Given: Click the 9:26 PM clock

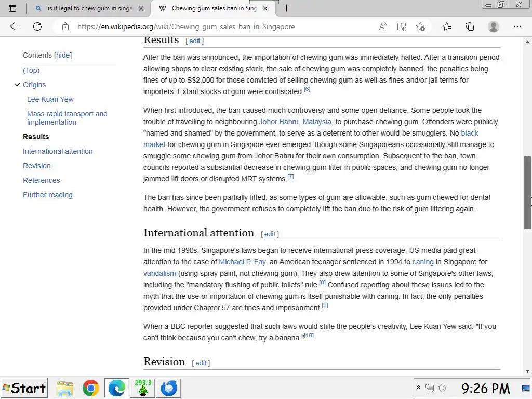Looking at the screenshot, I should click(486, 389).
